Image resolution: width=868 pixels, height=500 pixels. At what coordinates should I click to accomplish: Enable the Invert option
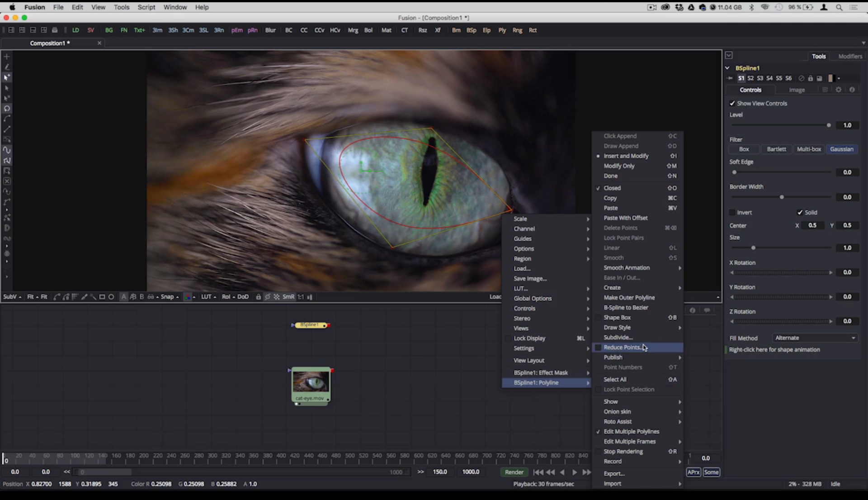(733, 212)
